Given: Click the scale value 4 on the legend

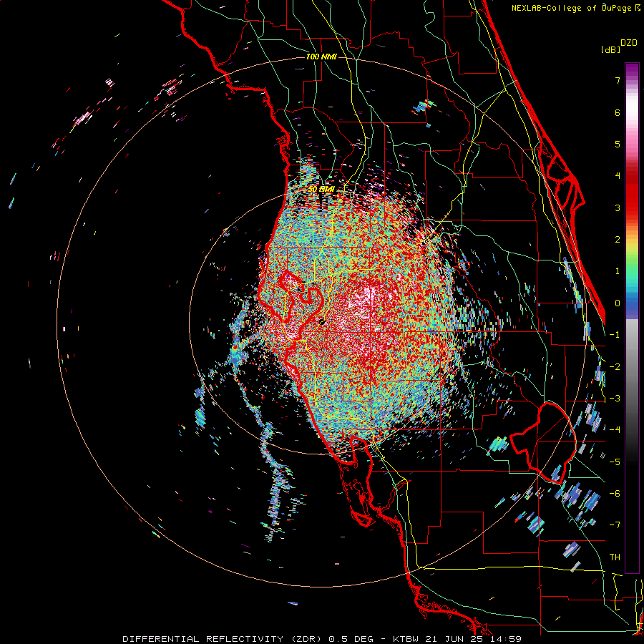Looking at the screenshot, I should [618, 176].
